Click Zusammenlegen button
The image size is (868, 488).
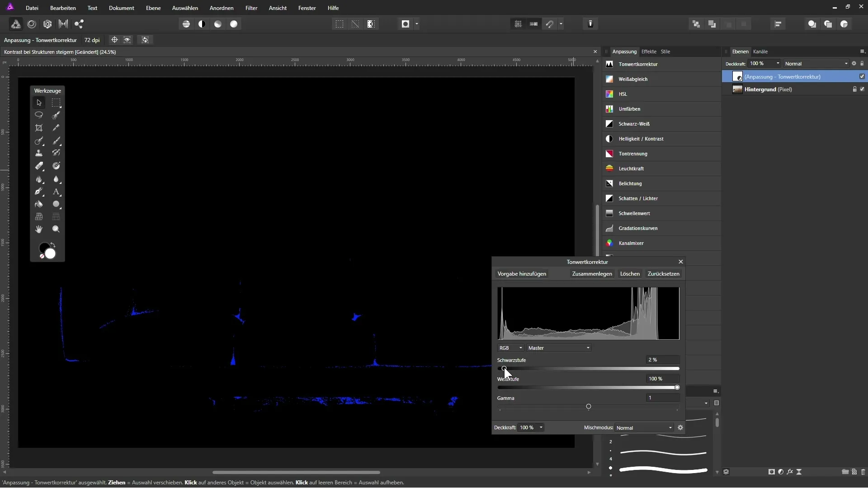pyautogui.click(x=592, y=274)
